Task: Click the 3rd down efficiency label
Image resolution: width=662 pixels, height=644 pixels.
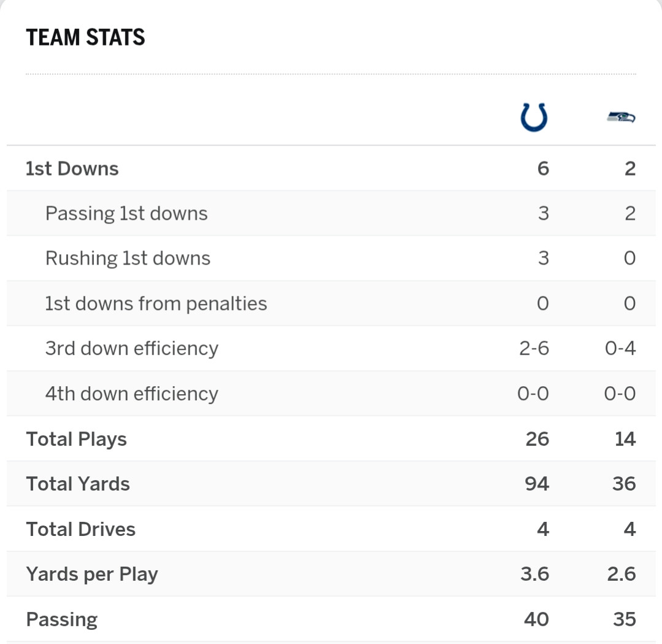Action: tap(131, 349)
